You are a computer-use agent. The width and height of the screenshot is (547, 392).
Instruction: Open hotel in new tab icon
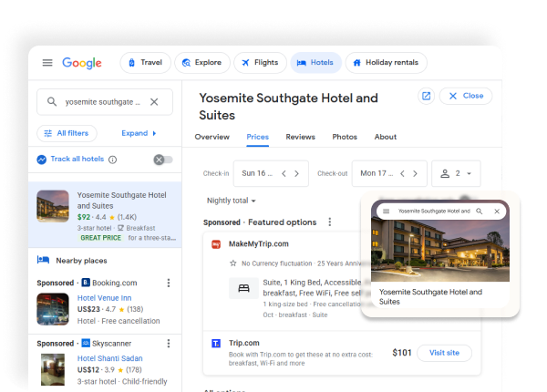pos(427,96)
